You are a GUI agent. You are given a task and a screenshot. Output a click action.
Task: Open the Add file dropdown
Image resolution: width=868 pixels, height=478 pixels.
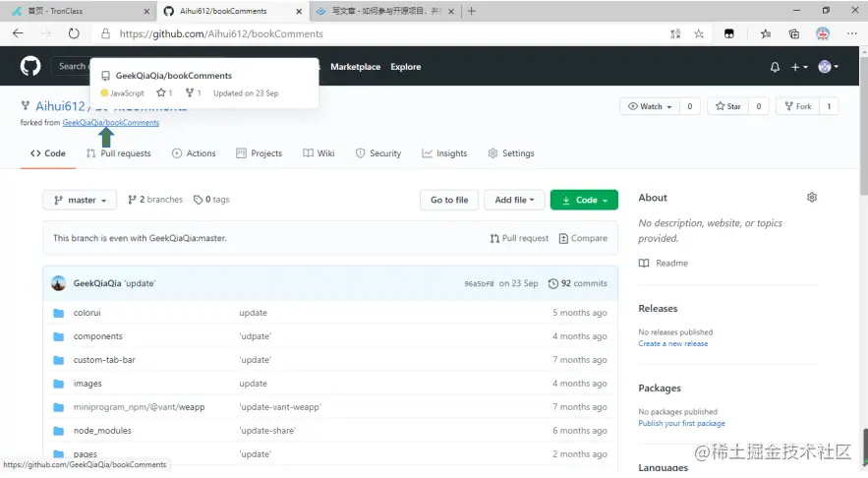[514, 200]
